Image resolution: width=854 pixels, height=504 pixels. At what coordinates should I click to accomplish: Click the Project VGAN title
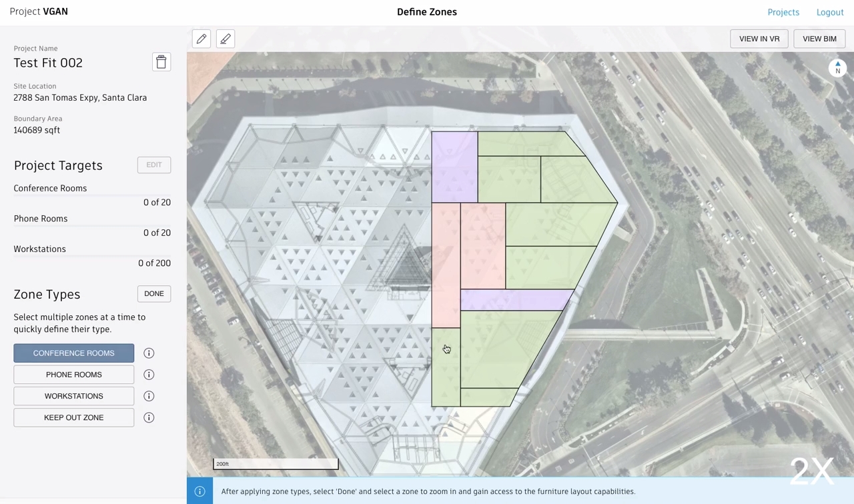click(x=39, y=11)
